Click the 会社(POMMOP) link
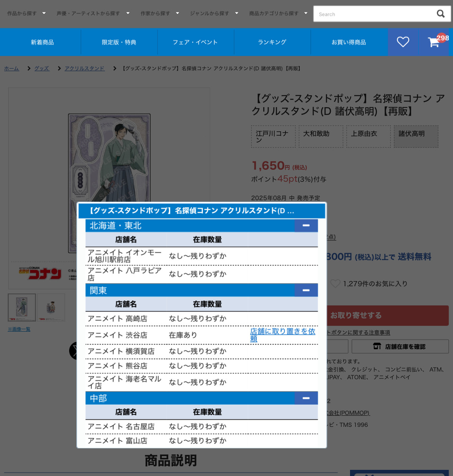Image resolution: width=453 pixels, height=476 pixels. click(x=348, y=413)
